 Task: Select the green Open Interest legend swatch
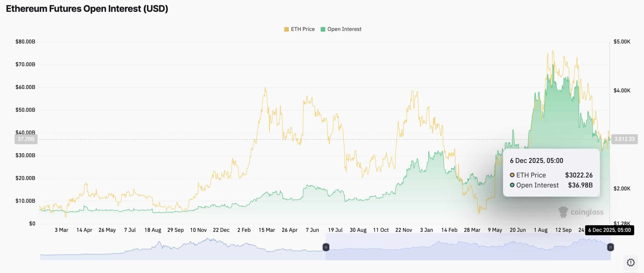pos(323,29)
